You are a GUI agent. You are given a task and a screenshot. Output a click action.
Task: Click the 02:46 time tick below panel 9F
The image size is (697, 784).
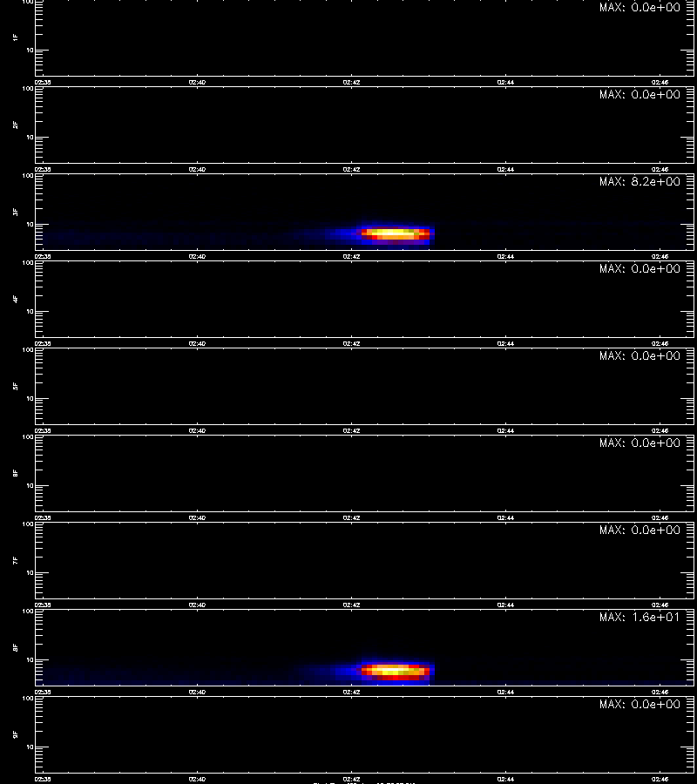coord(660,779)
